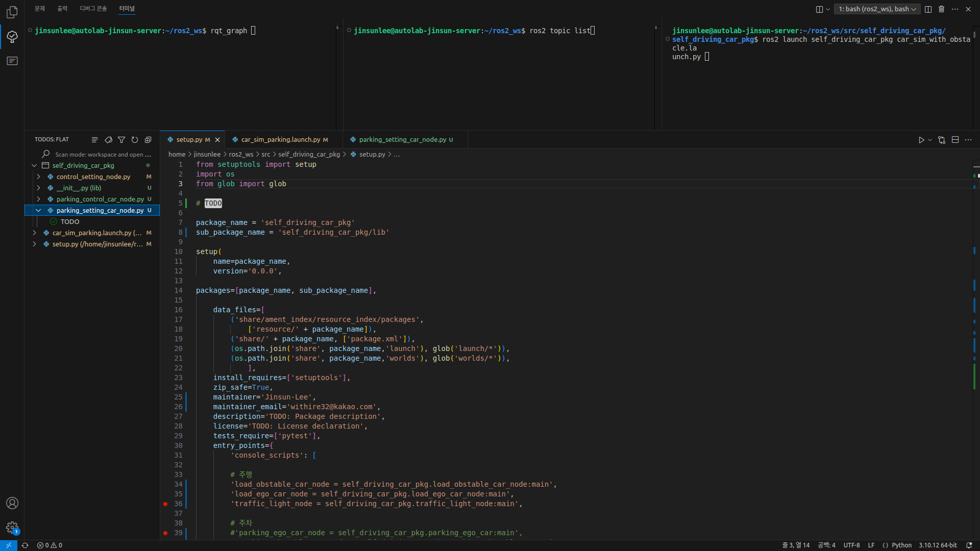Run Python file with the play icon
The width and height of the screenshot is (980, 551).
921,140
